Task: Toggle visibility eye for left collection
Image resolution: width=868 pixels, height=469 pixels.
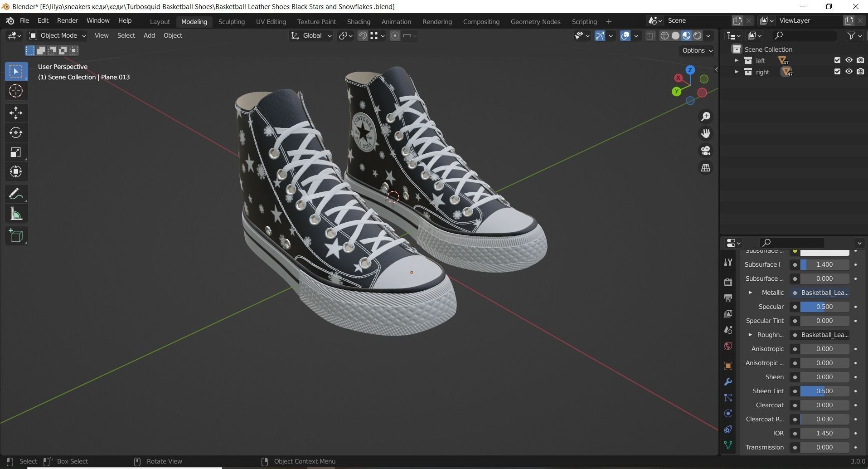Action: [x=849, y=60]
